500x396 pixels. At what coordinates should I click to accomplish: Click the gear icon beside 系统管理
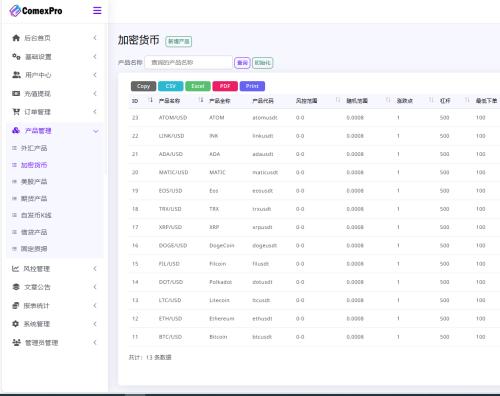coord(15,324)
